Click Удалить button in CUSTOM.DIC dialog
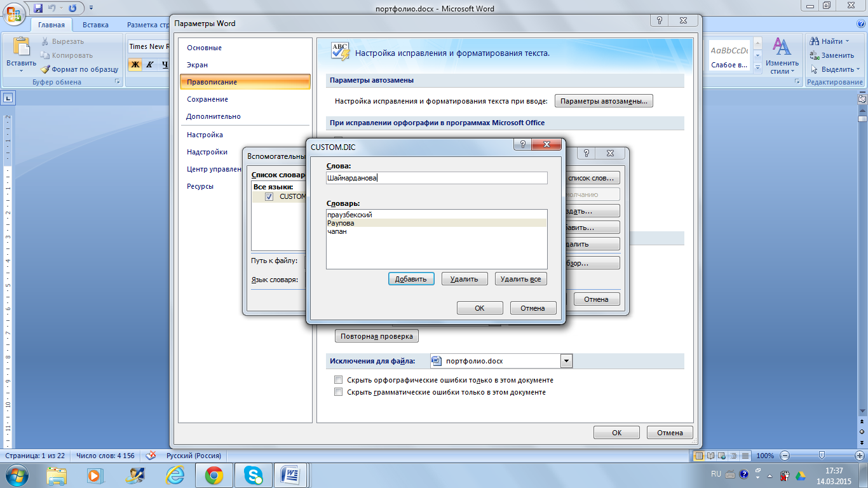Screen dimensions: 868x488 pos(465,279)
